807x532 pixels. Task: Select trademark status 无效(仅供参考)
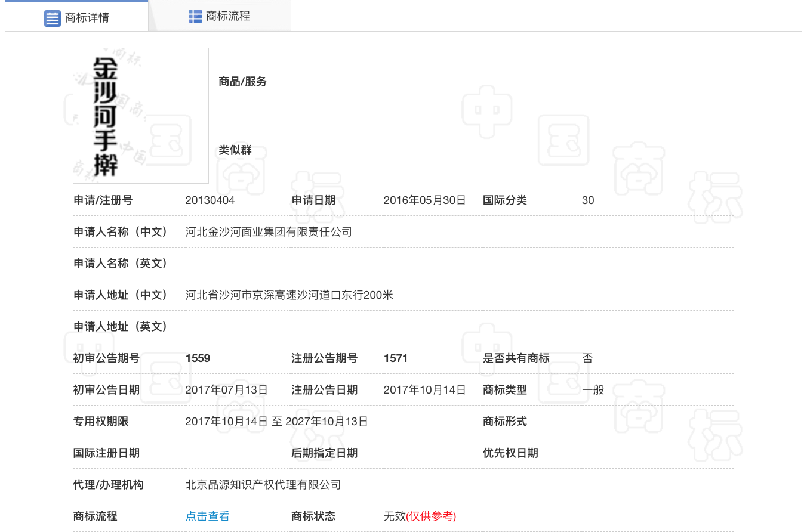pyautogui.click(x=420, y=516)
